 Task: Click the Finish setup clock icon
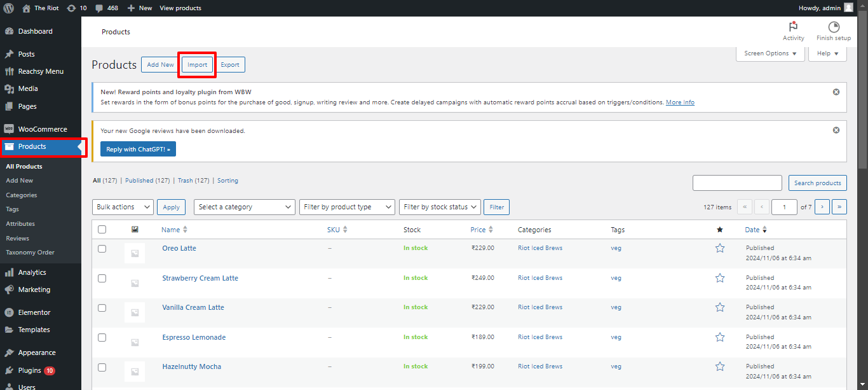(x=833, y=27)
